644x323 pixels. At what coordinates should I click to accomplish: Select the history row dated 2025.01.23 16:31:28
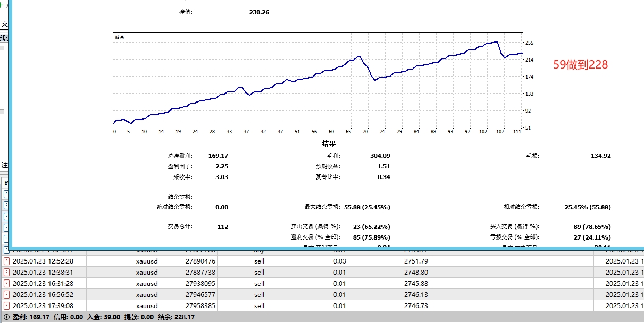tap(322, 283)
